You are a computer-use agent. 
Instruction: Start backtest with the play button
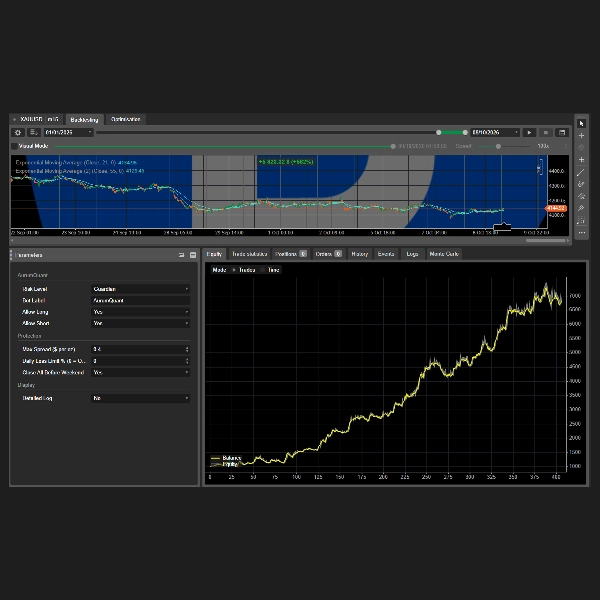[529, 132]
